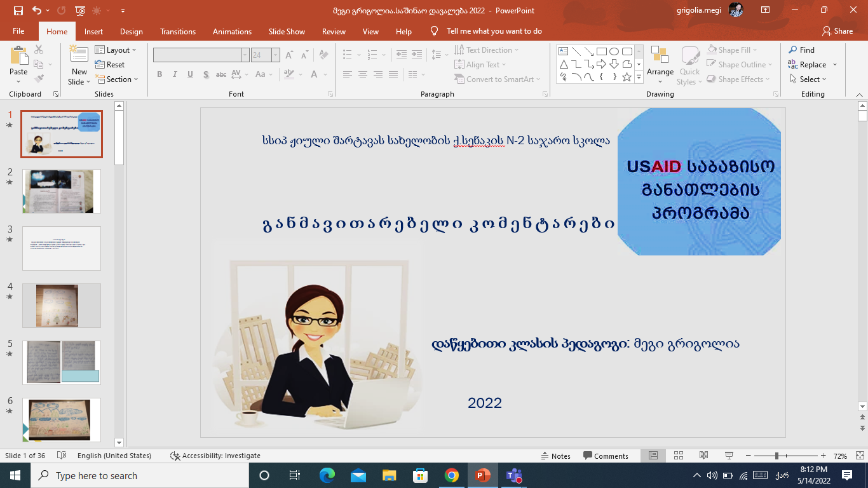Click Increase Font Size icon

click(x=289, y=55)
